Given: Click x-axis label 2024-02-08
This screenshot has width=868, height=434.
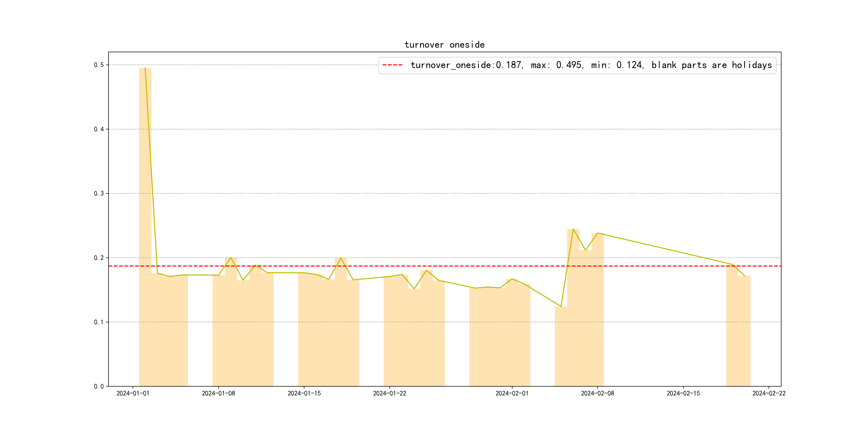Looking at the screenshot, I should point(597,394).
